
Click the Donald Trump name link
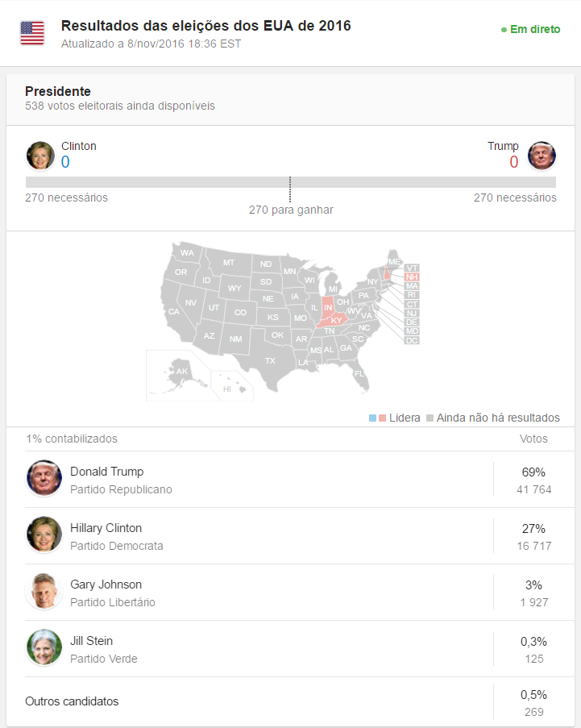[x=106, y=472]
